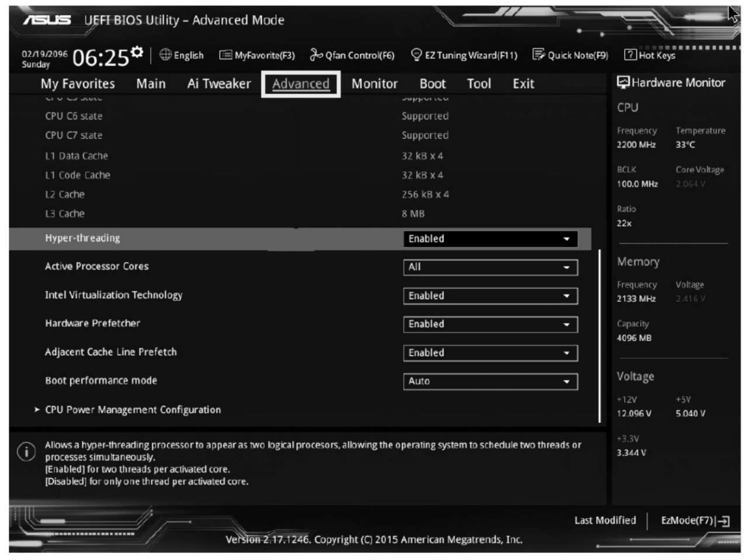Click the Active Processor Cores label
Screen dimensions: 748x560
pos(97,266)
